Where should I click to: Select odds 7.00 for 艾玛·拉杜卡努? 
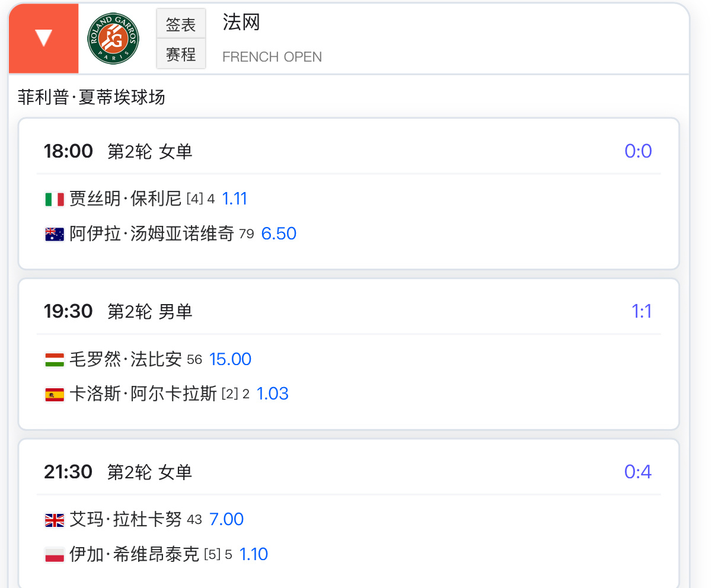pyautogui.click(x=226, y=519)
